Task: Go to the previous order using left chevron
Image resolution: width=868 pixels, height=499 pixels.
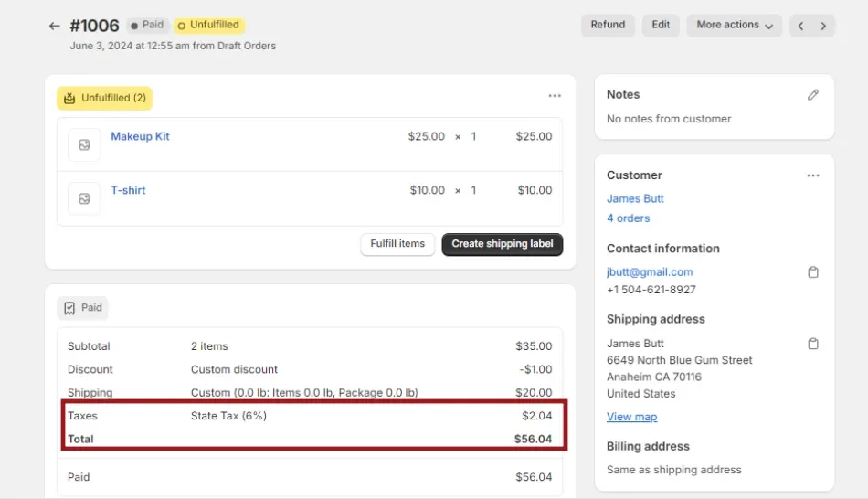Action: 800,26
